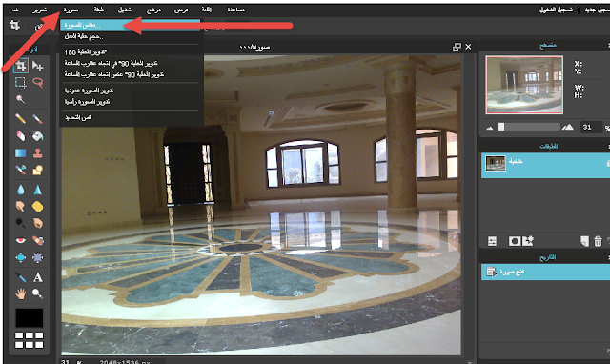Toggle the layer settings icon in layers panel
Screen dimensions: 610x364
coord(492,241)
